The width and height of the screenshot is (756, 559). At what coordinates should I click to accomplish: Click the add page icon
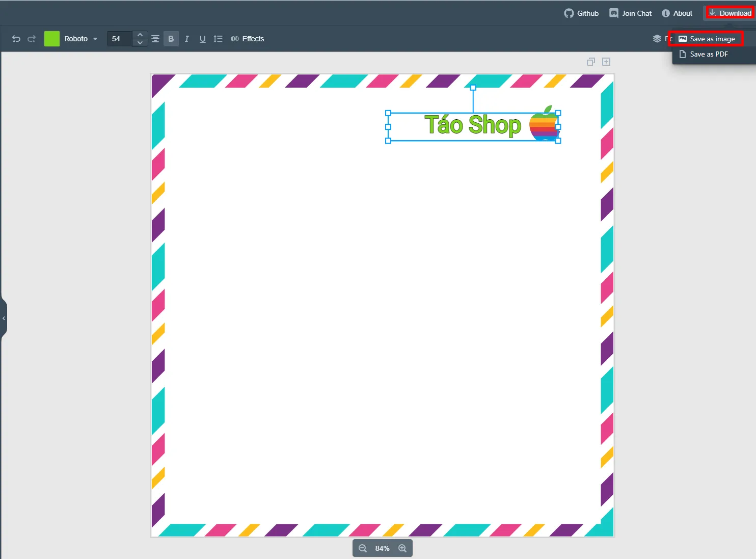606,62
